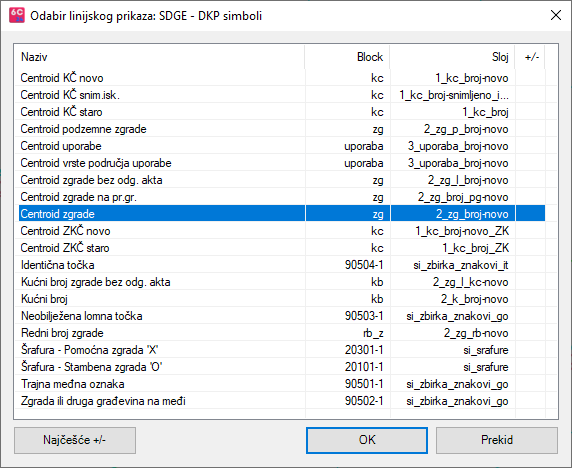Image resolution: width=572 pixels, height=468 pixels.
Task: Select the Trajna međna oznaka row
Action: click(x=282, y=384)
